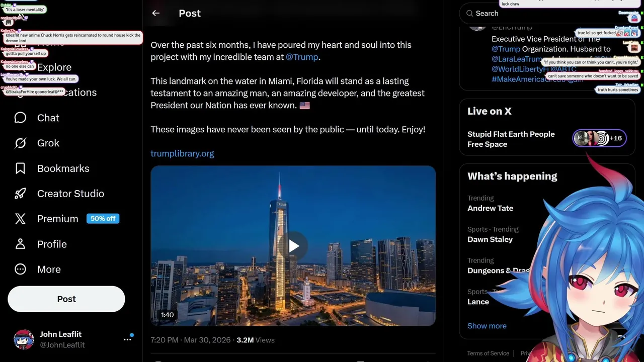Open the Grok icon in sidebar

click(20, 143)
